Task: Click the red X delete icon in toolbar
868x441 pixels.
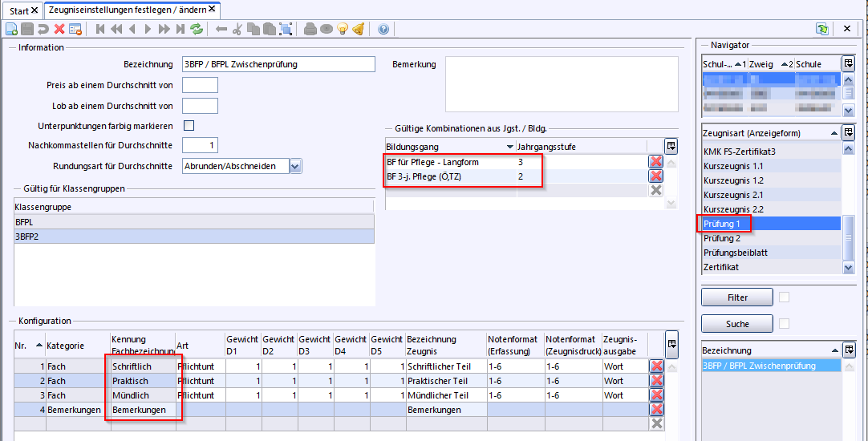Action: click(x=59, y=29)
